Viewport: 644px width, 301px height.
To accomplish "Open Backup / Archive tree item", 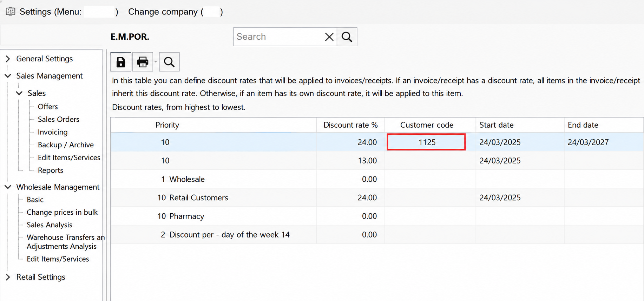I will pyautogui.click(x=66, y=145).
